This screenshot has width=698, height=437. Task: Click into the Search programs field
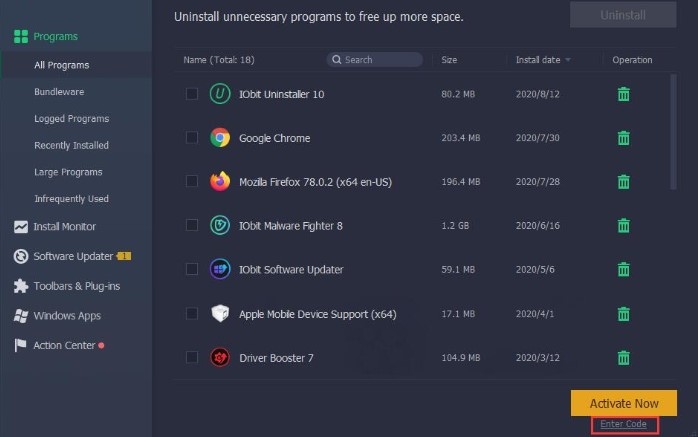[x=375, y=60]
